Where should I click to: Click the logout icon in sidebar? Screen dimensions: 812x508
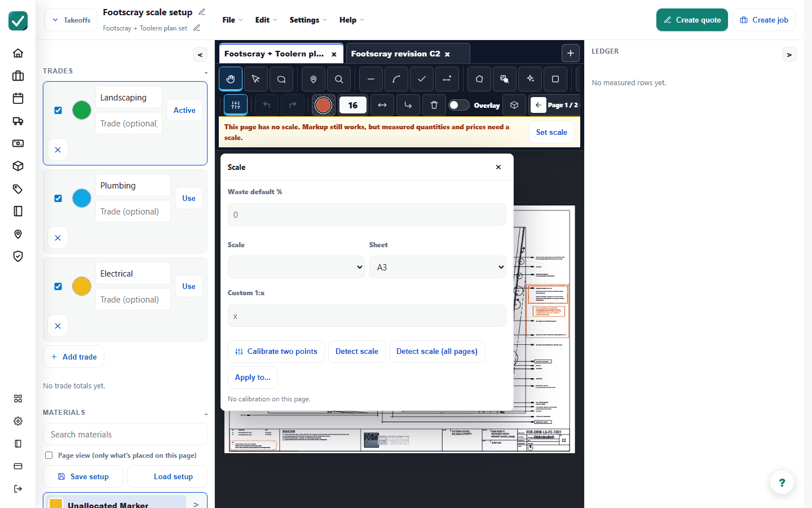pos(18,489)
